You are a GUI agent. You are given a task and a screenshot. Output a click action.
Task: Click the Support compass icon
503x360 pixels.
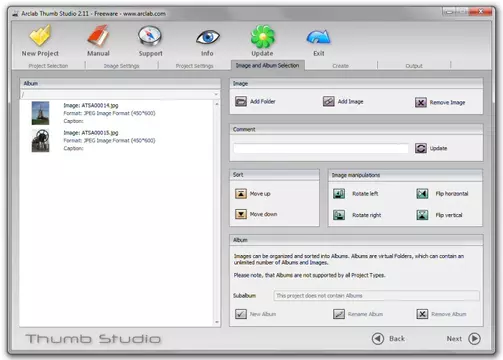[x=150, y=36]
